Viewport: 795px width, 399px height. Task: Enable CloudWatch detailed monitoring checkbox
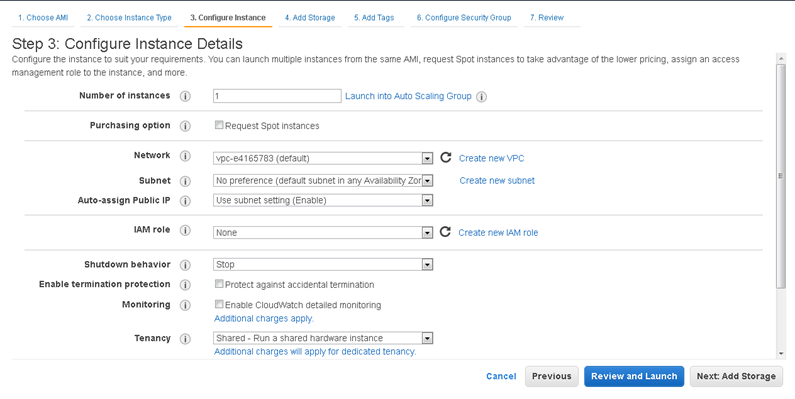tap(219, 304)
